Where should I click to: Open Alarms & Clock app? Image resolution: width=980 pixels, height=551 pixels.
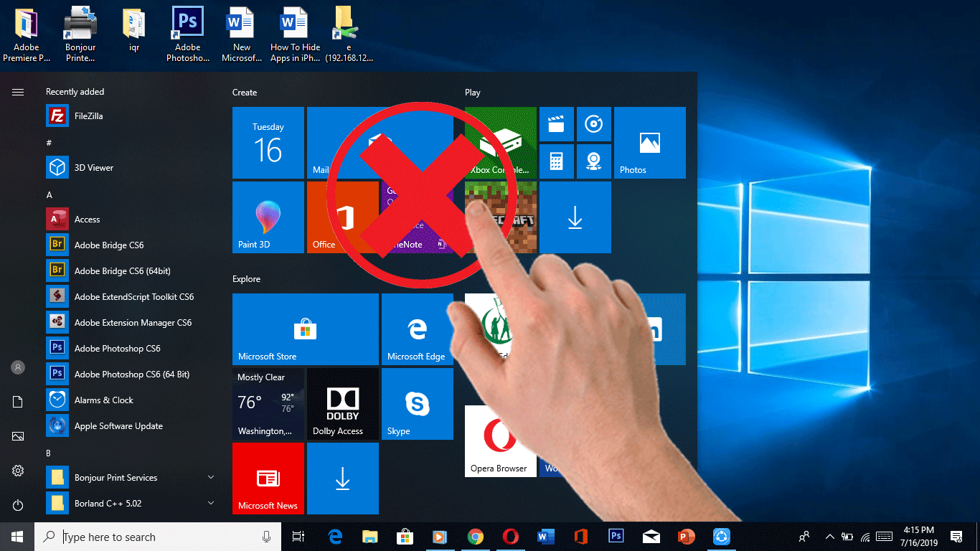[131, 400]
